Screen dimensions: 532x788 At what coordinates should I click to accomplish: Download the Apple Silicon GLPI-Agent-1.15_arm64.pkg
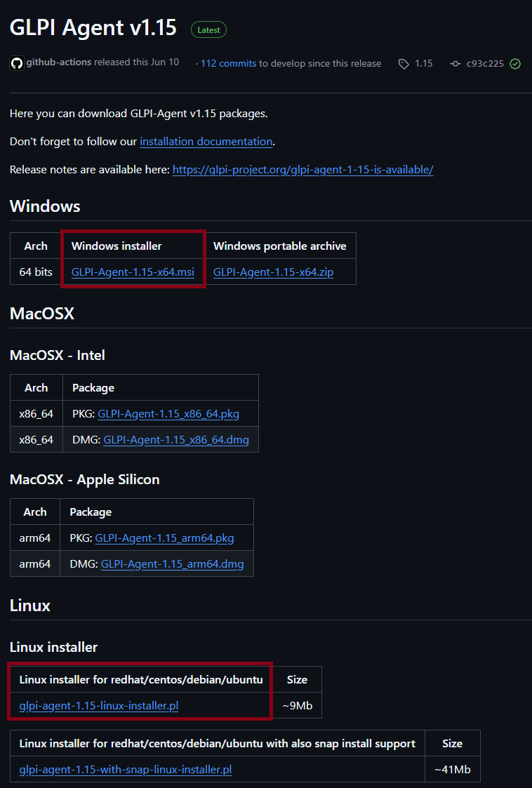[164, 538]
